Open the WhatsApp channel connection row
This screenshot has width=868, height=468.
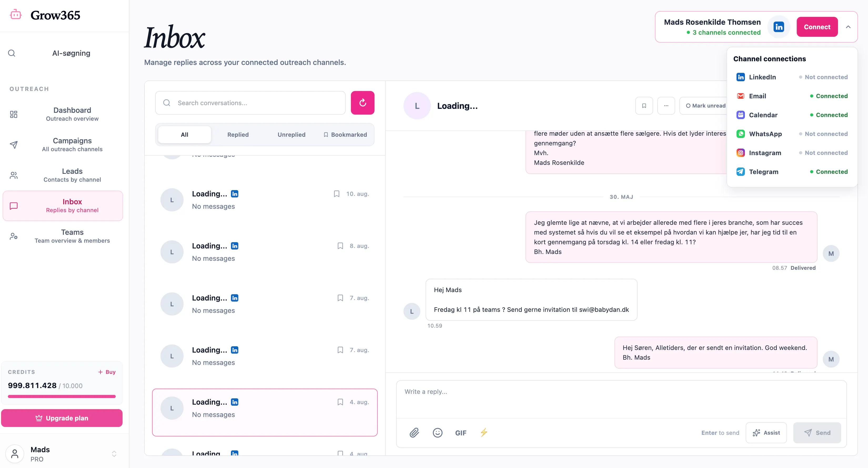coord(792,134)
